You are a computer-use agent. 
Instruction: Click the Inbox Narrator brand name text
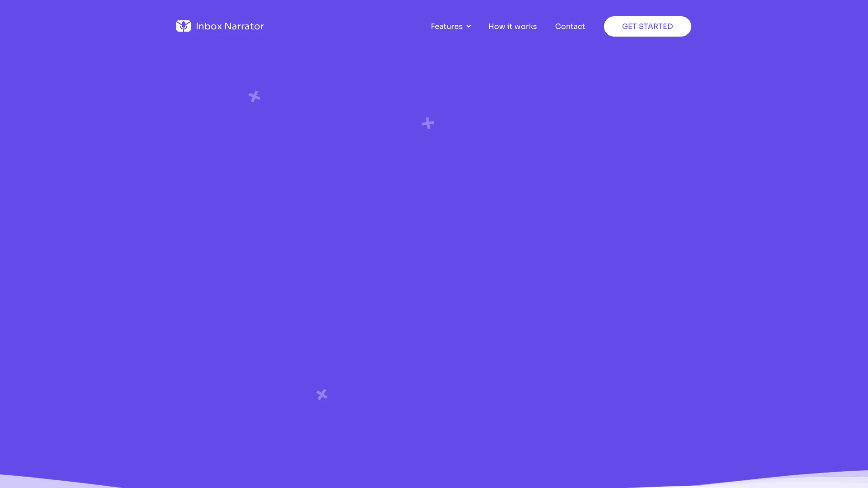(x=230, y=26)
